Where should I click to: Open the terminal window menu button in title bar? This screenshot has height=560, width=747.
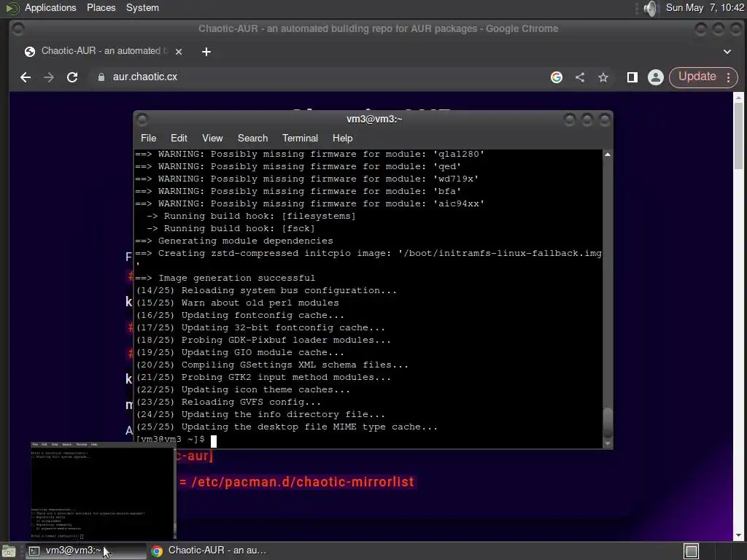142,120
